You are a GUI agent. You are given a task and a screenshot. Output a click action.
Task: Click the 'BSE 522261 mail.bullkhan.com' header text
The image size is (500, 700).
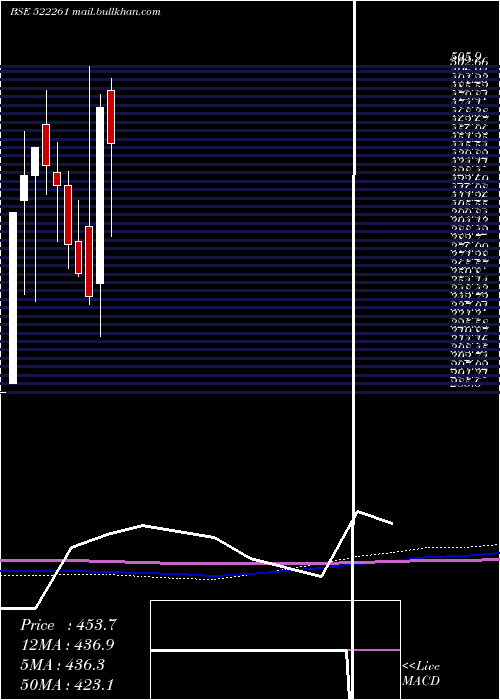(x=85, y=12)
